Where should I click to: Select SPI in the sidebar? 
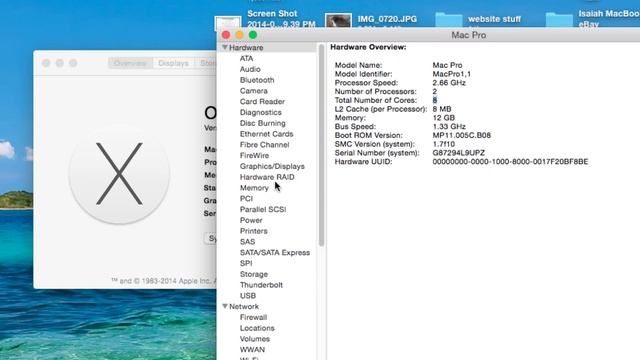246,263
